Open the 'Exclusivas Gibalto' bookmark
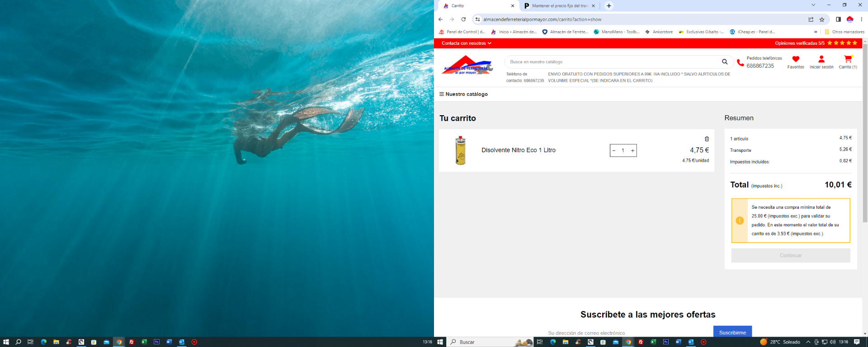Screen dimensions: 868x347 pos(701,32)
